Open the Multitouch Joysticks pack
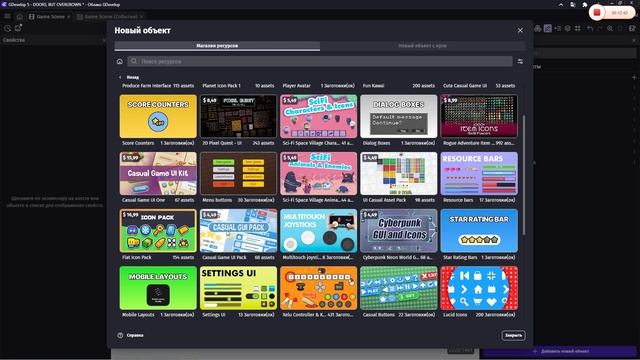The height and width of the screenshot is (360, 640). click(x=318, y=231)
